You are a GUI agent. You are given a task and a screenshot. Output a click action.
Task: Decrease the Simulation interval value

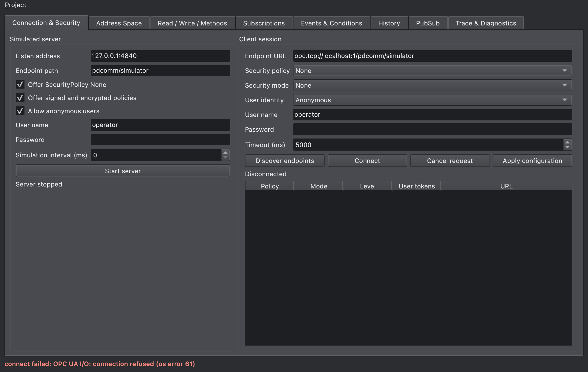(x=225, y=158)
